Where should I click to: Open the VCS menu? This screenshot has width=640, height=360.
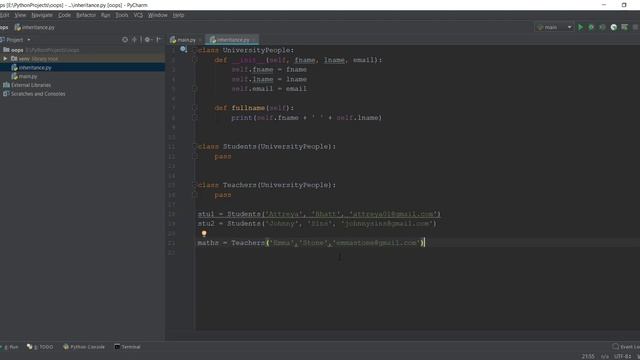tap(138, 15)
